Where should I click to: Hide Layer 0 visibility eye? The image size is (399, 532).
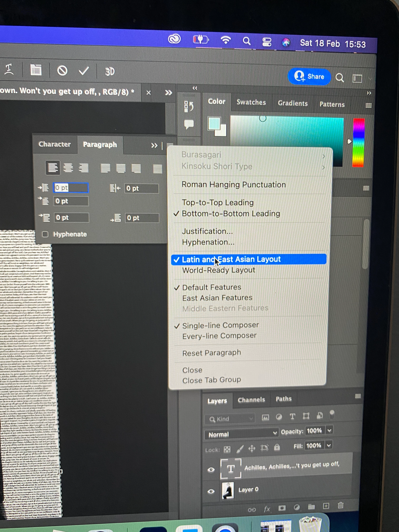(x=211, y=491)
